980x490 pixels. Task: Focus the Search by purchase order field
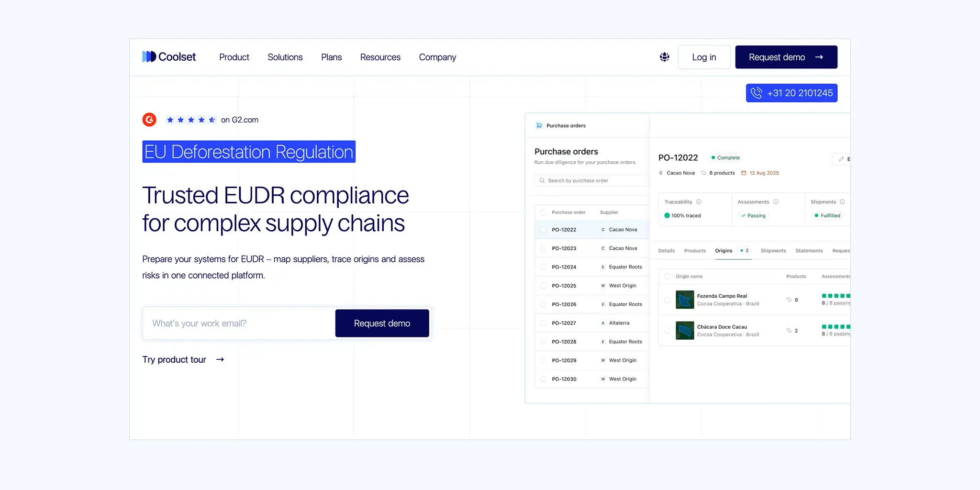pos(592,180)
